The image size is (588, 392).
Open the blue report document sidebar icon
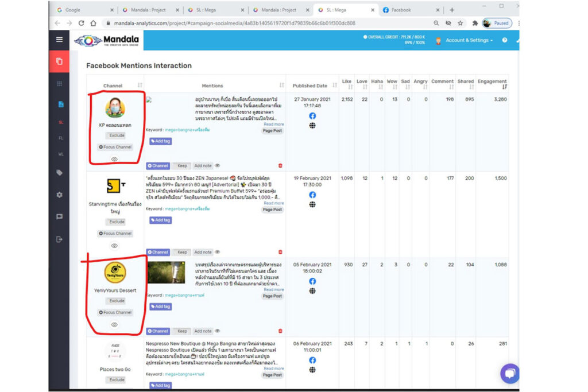coord(60,104)
